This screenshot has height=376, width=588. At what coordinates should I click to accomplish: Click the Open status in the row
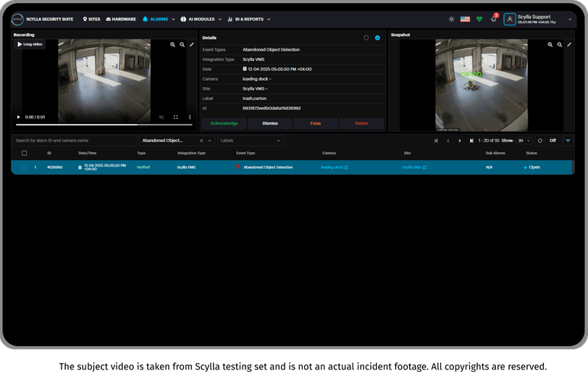[532, 167]
